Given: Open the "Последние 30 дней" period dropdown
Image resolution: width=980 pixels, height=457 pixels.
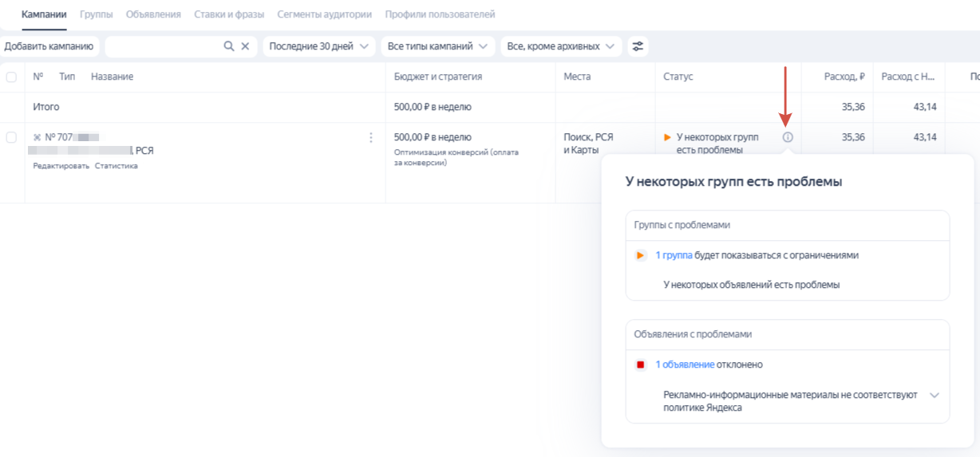Looking at the screenshot, I should [318, 46].
